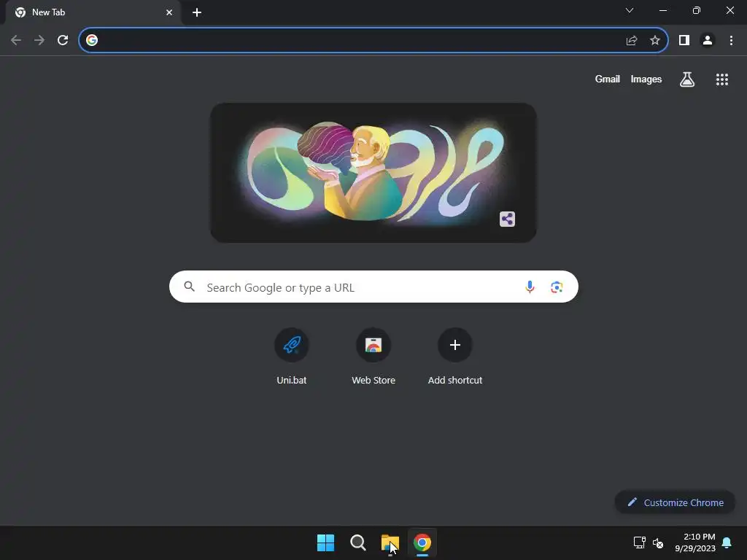Open notifications bell icon

tap(727, 542)
